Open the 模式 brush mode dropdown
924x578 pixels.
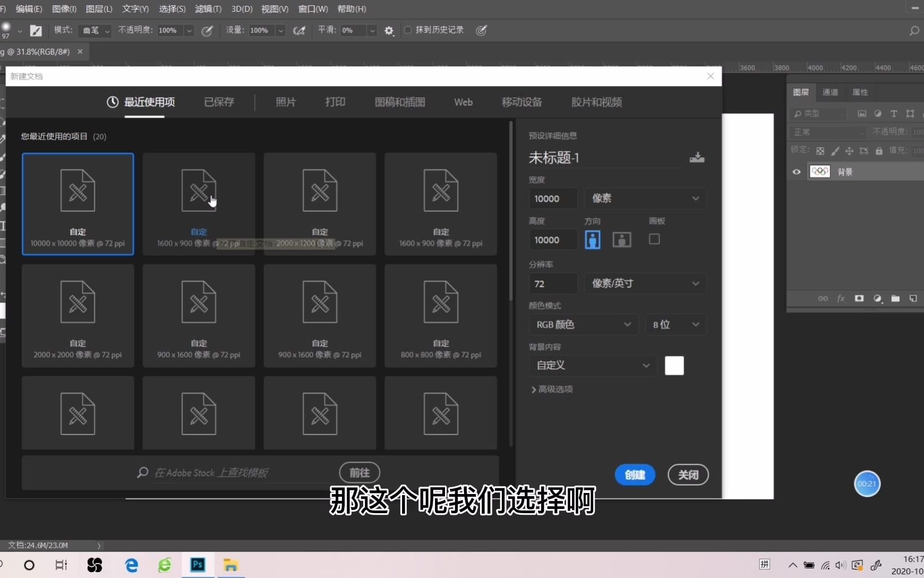[94, 31]
